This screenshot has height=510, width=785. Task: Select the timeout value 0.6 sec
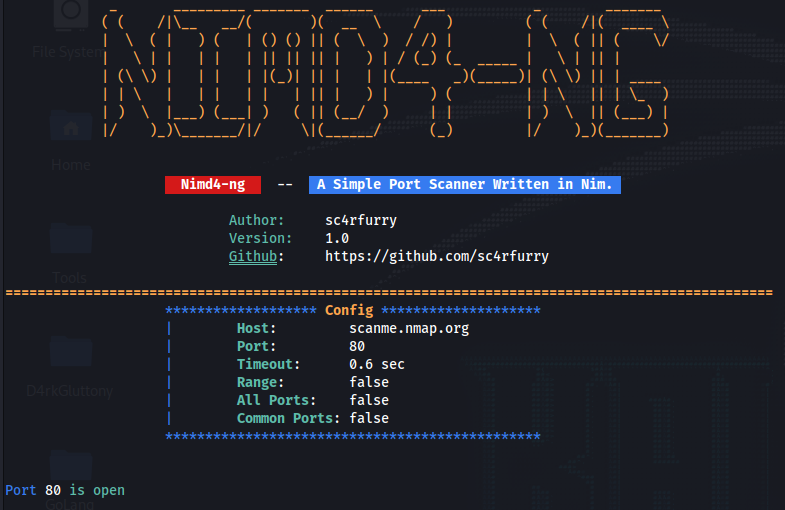376,364
